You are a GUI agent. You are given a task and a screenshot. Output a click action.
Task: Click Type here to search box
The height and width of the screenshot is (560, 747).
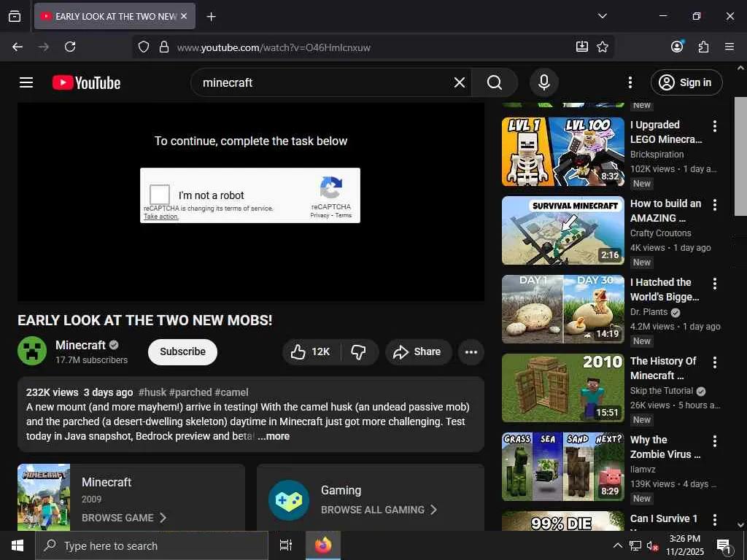pos(152,545)
